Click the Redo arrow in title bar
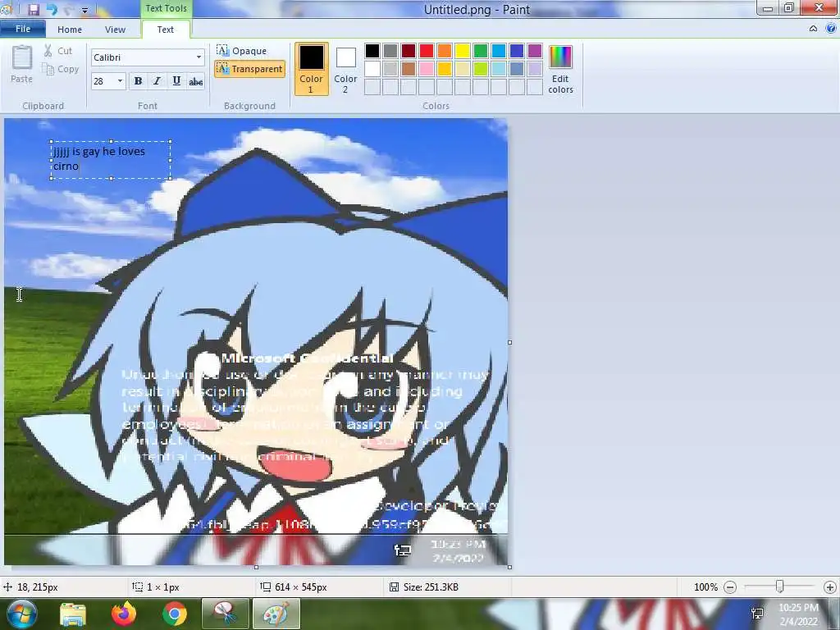840x630 pixels. click(69, 9)
